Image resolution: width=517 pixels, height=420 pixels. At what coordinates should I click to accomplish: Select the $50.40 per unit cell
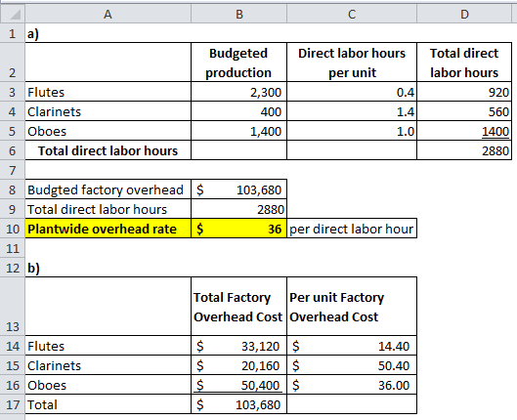352,365
